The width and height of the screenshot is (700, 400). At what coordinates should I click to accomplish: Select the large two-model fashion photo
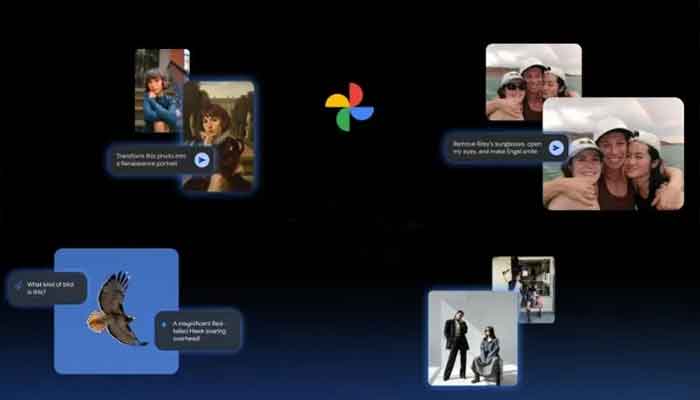472,338
